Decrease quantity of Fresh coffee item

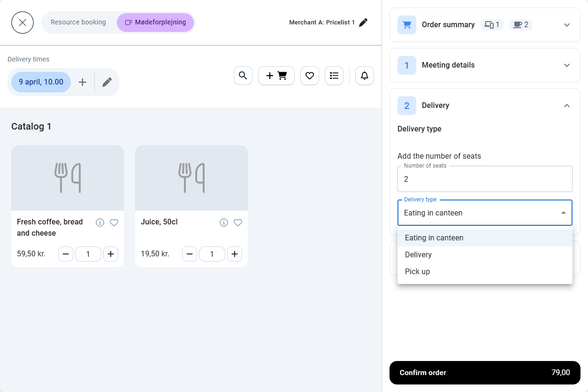(x=66, y=254)
